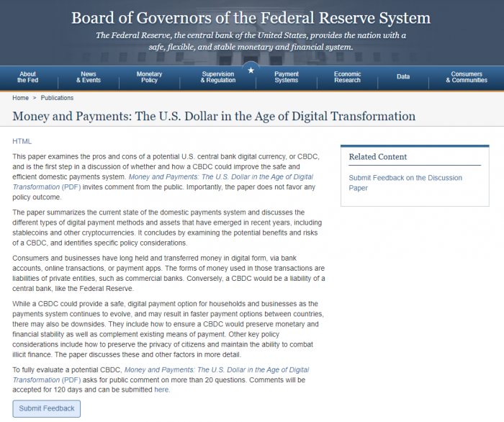504x422 pixels.
Task: Open the HTML version link
Action: [x=22, y=141]
